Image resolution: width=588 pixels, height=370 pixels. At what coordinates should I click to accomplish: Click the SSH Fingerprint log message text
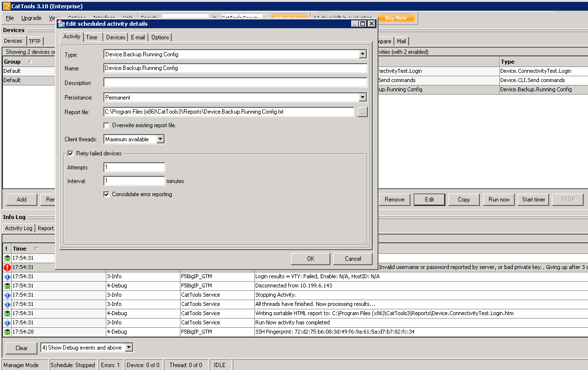(335, 332)
